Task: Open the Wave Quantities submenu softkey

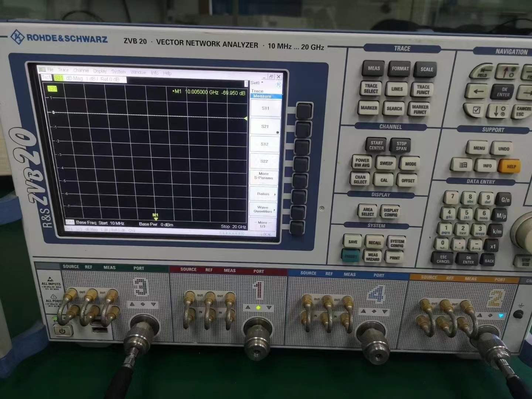Action: pyautogui.click(x=263, y=209)
